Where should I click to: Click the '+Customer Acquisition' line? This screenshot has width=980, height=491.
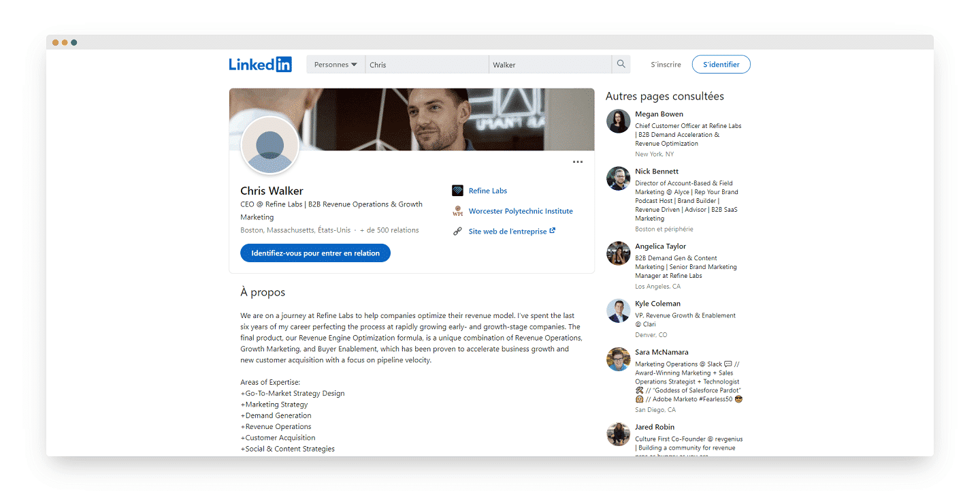278,438
